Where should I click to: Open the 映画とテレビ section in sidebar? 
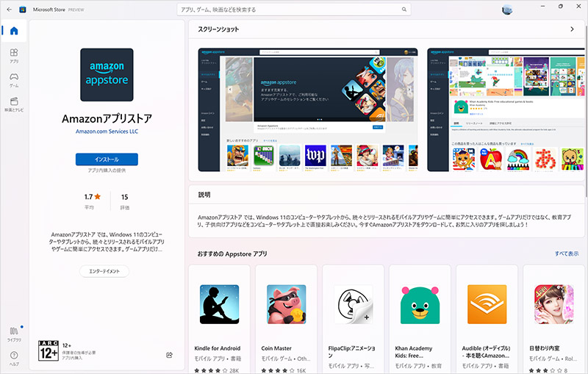pos(14,104)
